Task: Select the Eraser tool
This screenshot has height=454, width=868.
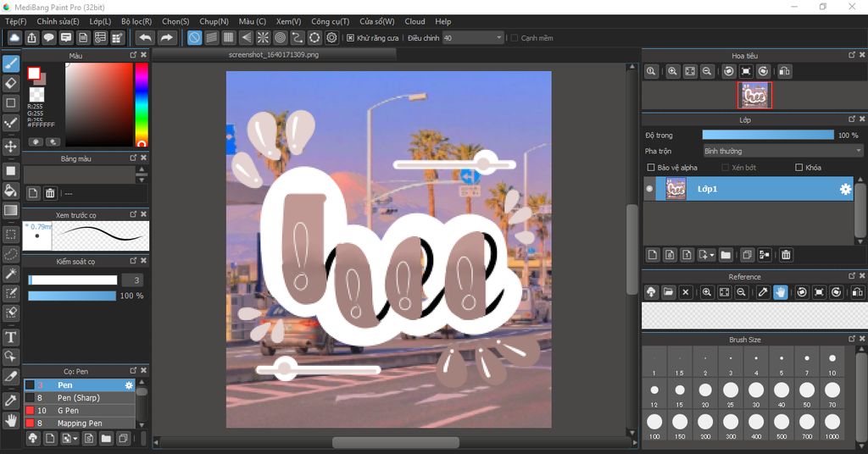Action: (10, 84)
